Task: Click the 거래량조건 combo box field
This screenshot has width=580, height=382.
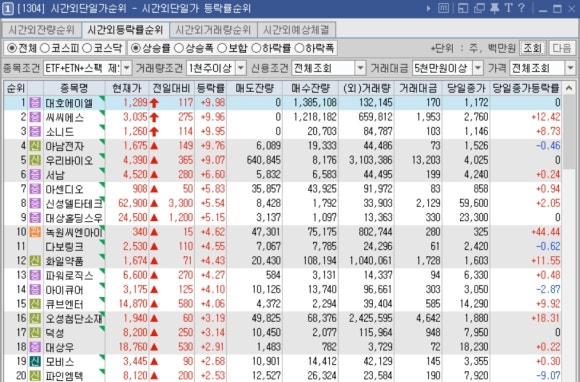Action: click(216, 68)
